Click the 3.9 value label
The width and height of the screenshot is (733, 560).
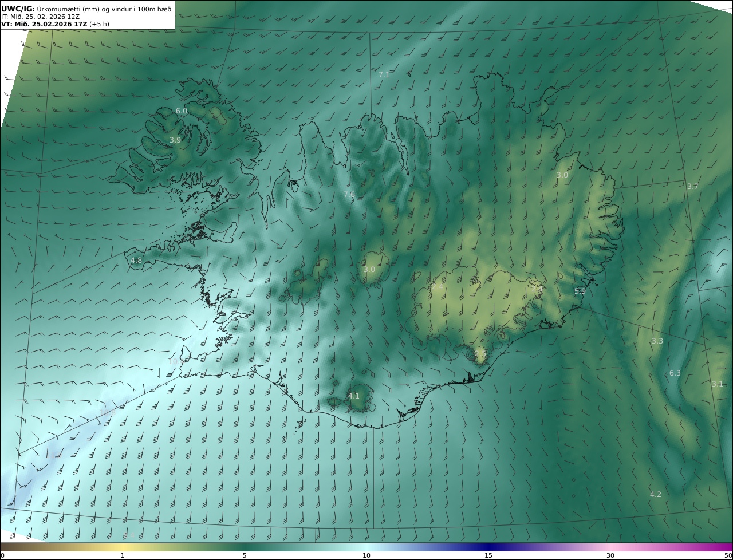click(175, 140)
